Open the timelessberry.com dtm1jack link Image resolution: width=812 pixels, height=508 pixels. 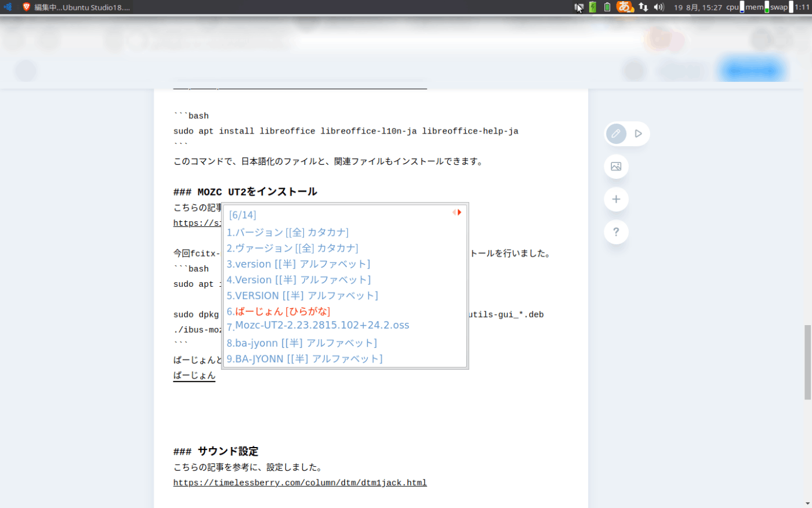point(300,482)
